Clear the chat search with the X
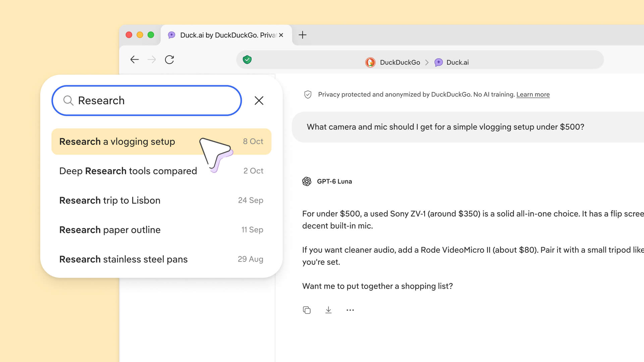Screen dimensions: 644x362 click(259, 101)
